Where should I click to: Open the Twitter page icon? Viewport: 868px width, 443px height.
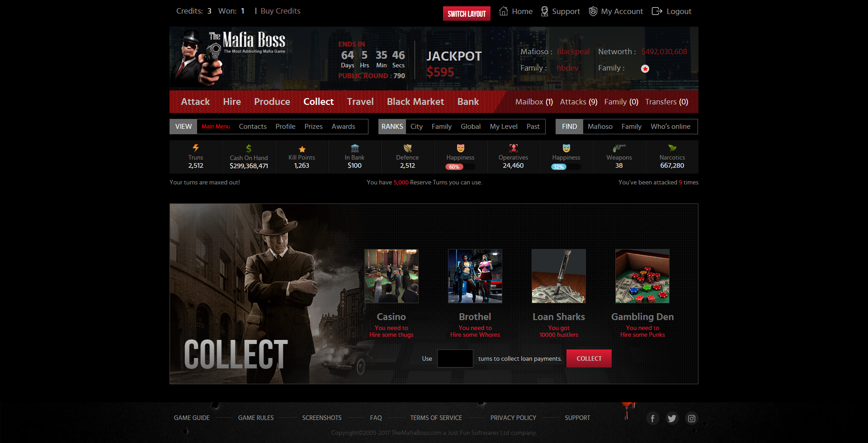point(672,418)
